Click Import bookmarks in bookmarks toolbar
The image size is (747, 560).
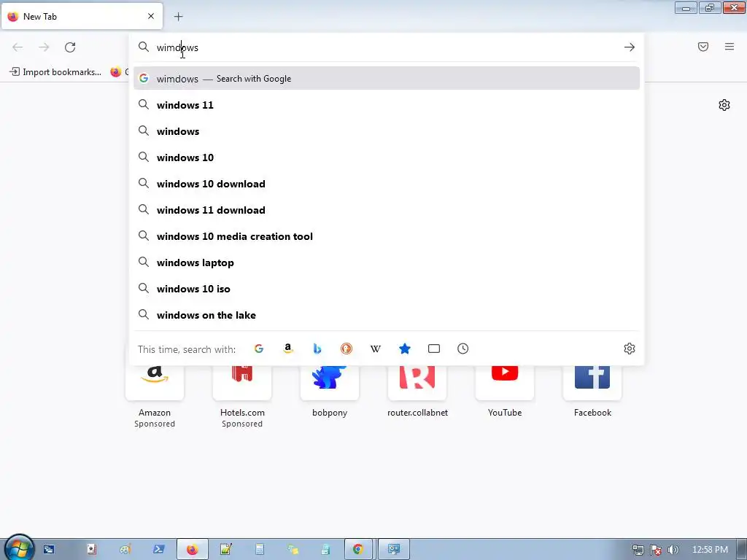click(55, 72)
